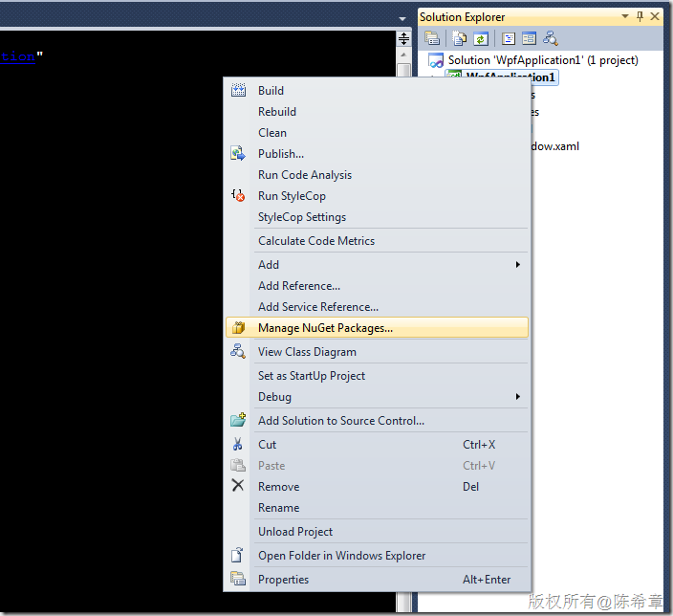Toggle auto-hide pin on Solution Explorer

pyautogui.click(x=640, y=16)
